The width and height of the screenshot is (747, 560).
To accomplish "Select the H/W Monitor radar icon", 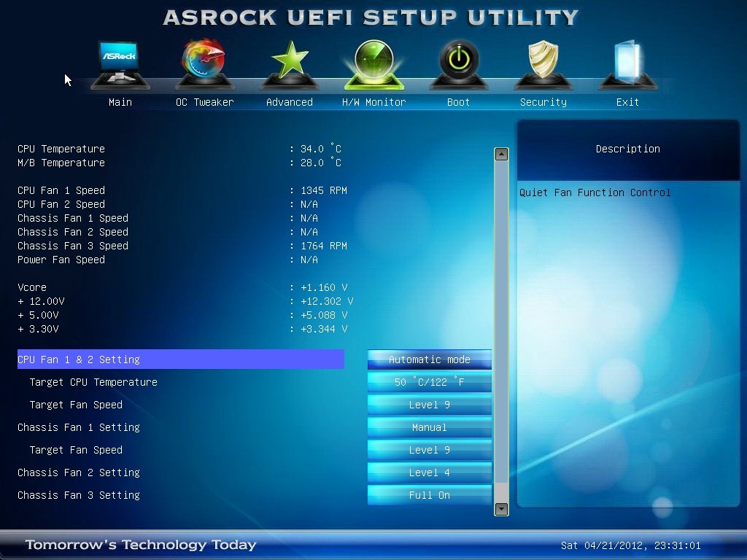I will tap(374, 64).
